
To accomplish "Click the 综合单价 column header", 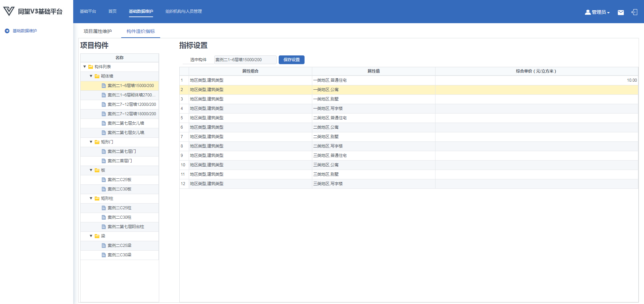I will (x=537, y=71).
